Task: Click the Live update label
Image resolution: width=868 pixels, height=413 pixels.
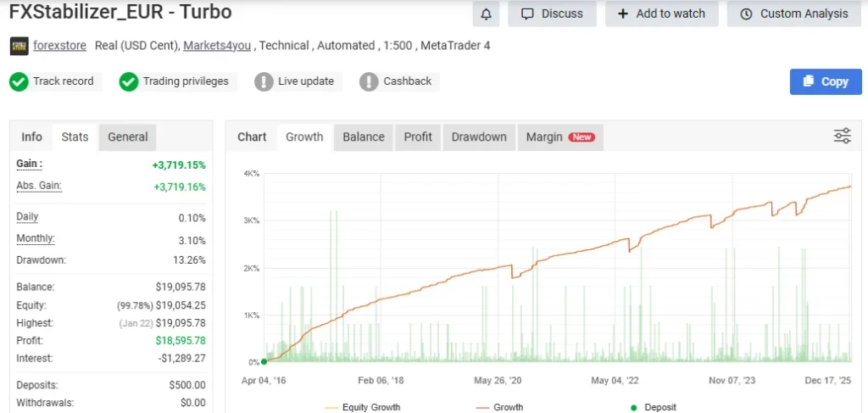Action: pos(305,81)
